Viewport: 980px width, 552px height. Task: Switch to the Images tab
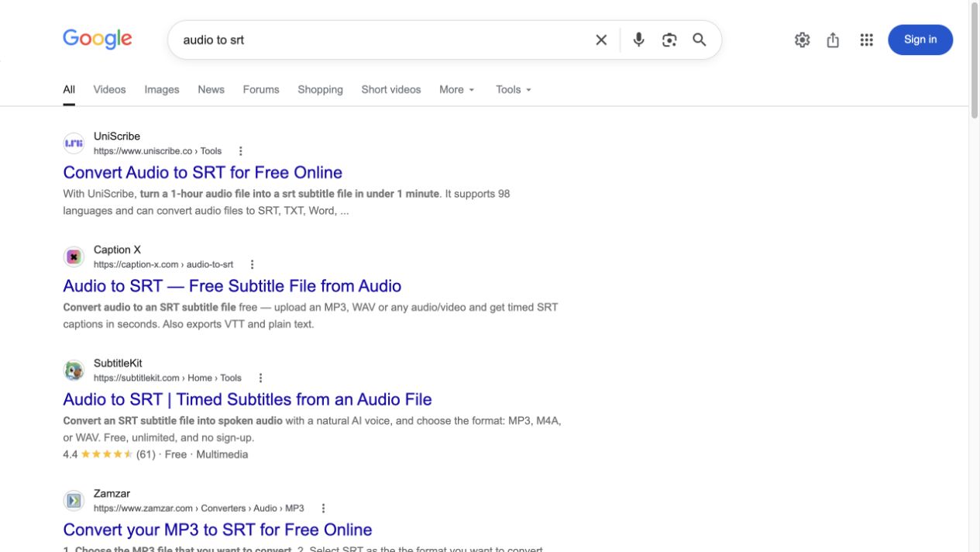point(161,89)
